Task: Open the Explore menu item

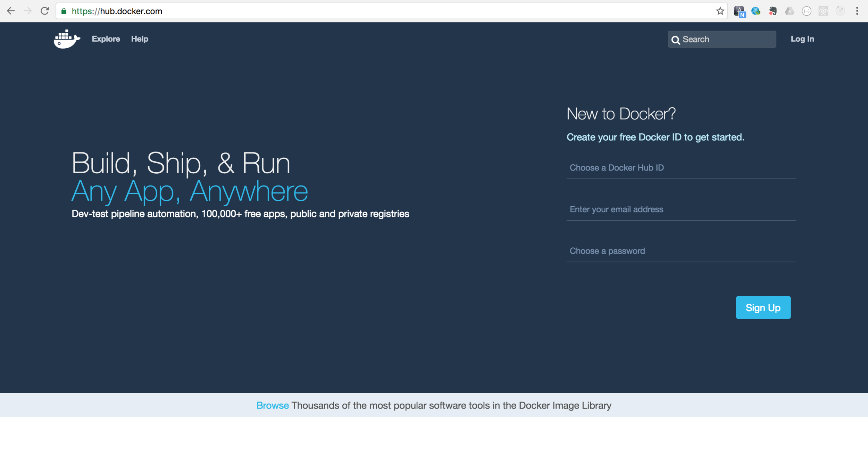Action: click(x=106, y=39)
